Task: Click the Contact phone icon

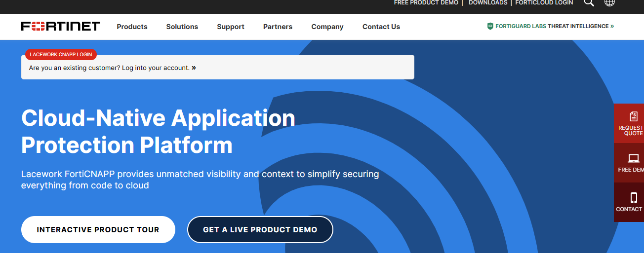Action: tap(634, 198)
